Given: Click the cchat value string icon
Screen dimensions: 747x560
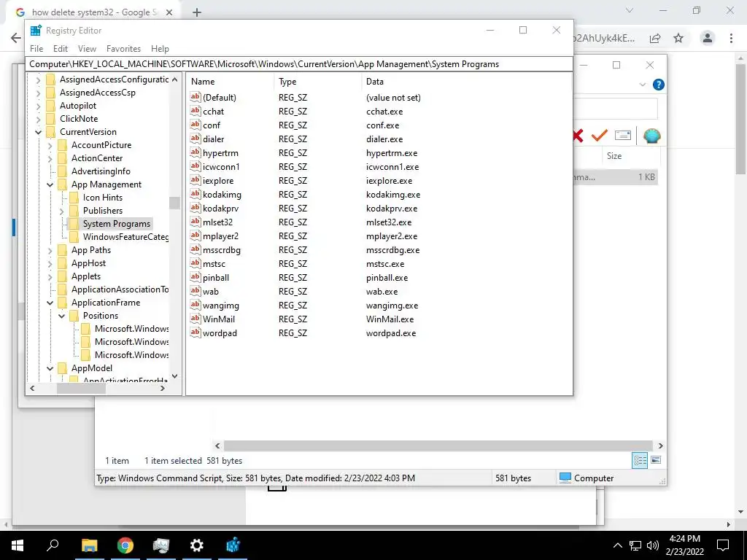Looking at the screenshot, I should click(x=196, y=111).
